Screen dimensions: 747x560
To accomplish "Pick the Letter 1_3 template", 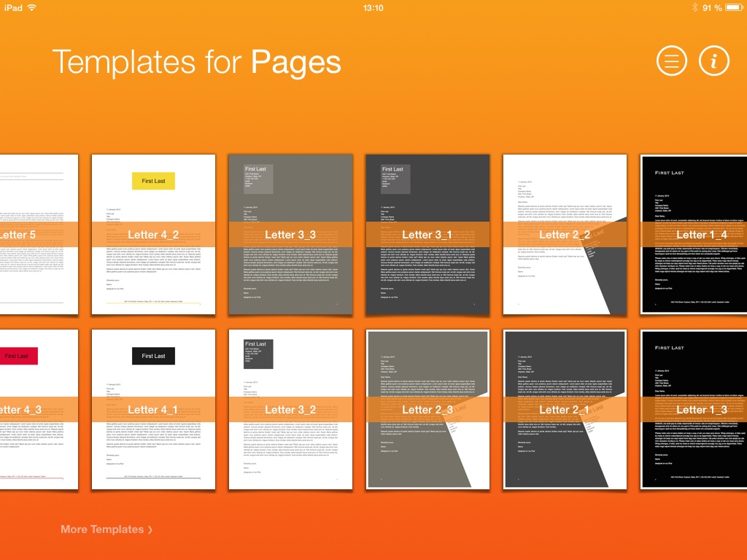I will click(x=694, y=409).
